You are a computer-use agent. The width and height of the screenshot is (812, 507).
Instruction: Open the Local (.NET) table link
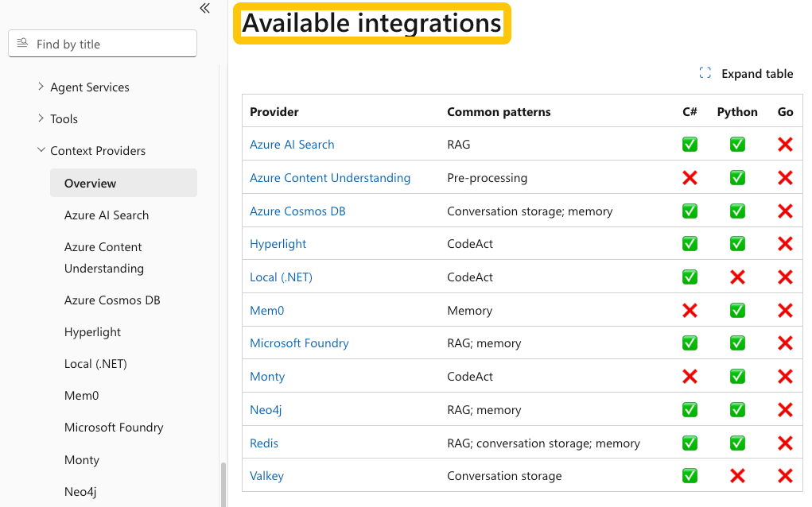[281, 277]
